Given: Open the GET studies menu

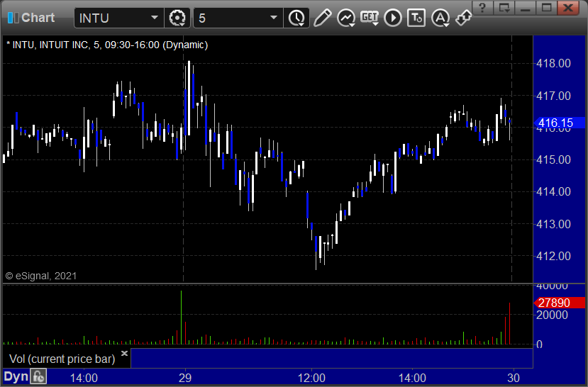Looking at the screenshot, I should coord(370,18).
